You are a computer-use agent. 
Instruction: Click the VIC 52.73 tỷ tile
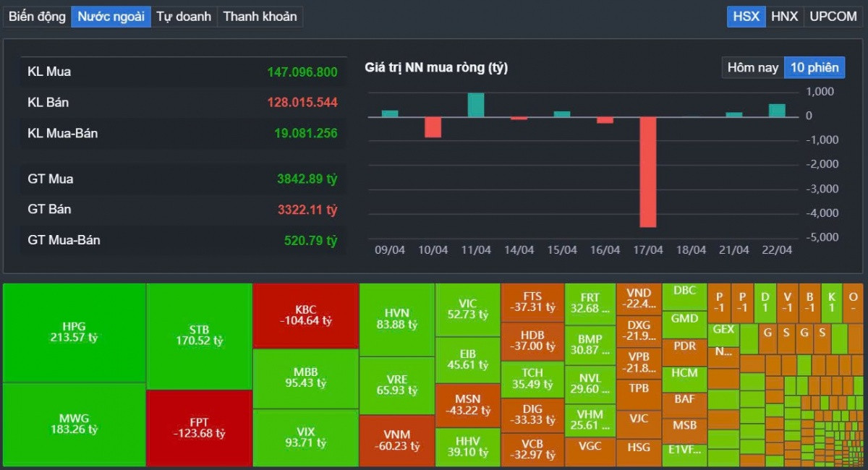(467, 309)
